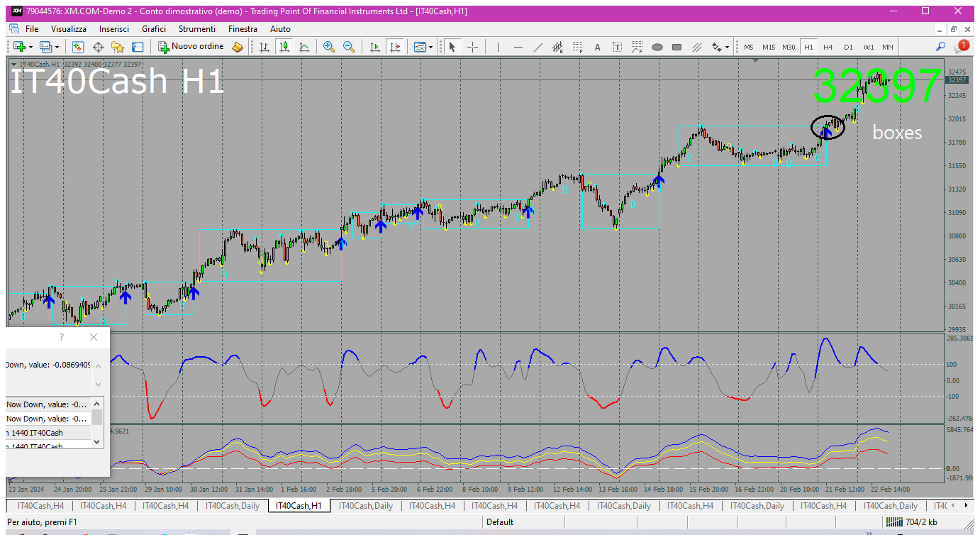The image size is (980, 535).
Task: Click alert list scroll down arrow
Action: (x=98, y=441)
